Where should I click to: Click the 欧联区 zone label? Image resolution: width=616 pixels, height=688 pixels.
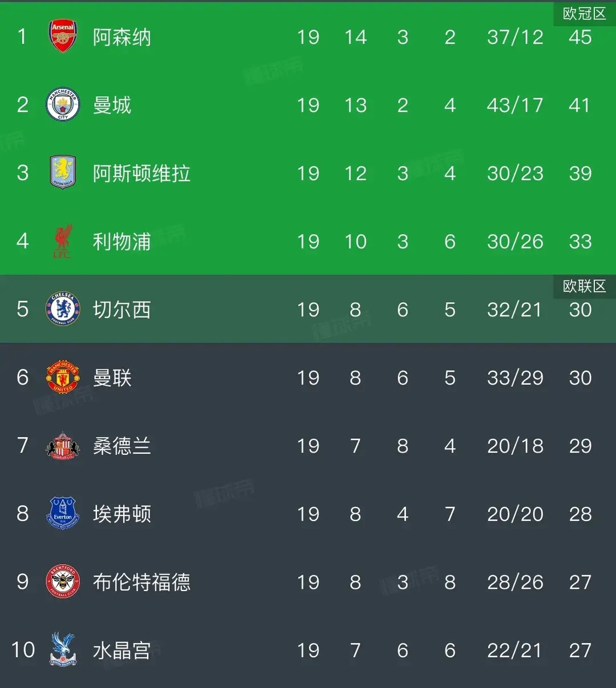pyautogui.click(x=585, y=286)
